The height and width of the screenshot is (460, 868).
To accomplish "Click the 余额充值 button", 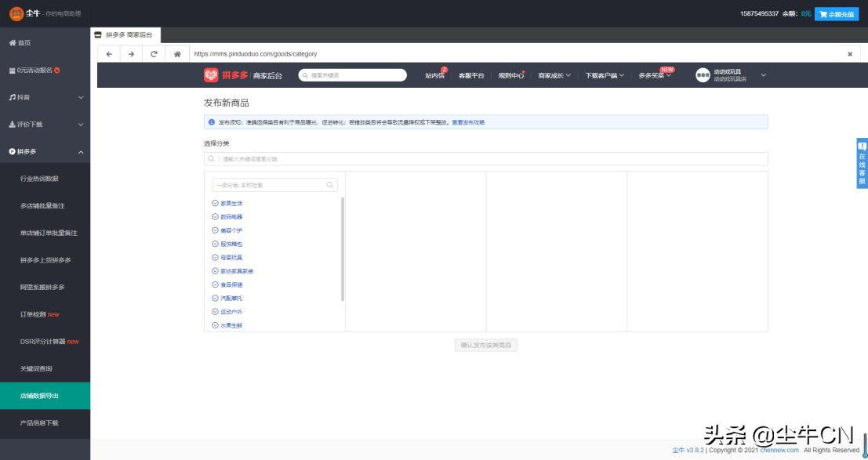I will (x=837, y=14).
